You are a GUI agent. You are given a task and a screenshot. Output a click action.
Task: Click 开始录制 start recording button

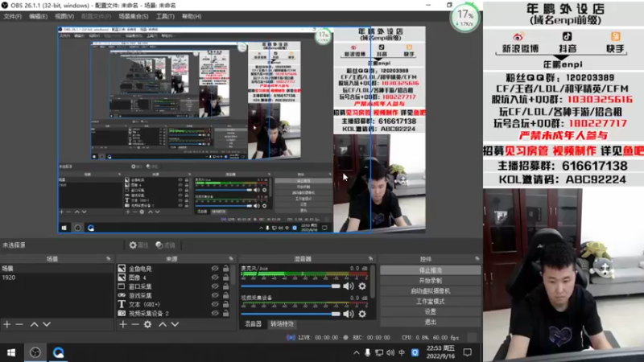430,281
